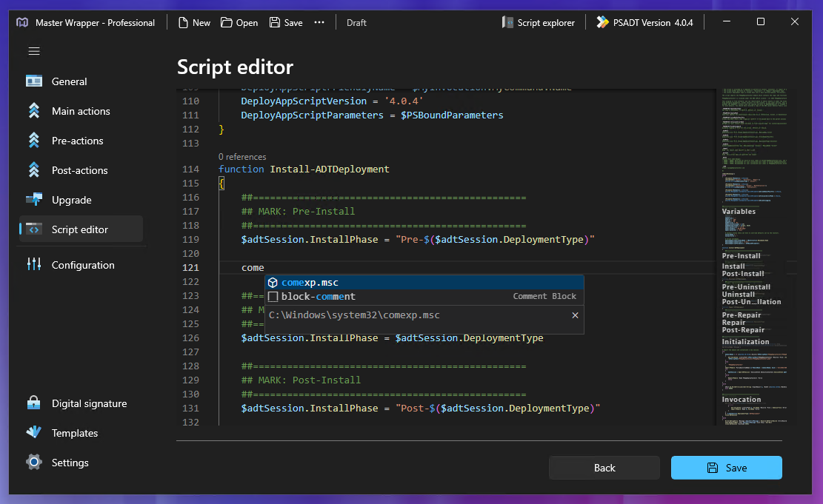Click the Script explorer icon
This screenshot has width=823, height=504.
point(507,22)
